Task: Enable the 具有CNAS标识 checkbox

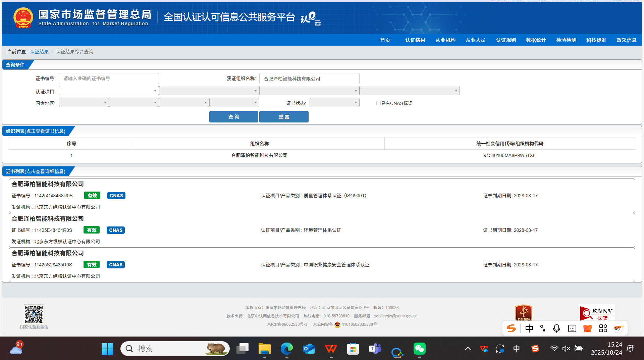Action: tap(378, 103)
